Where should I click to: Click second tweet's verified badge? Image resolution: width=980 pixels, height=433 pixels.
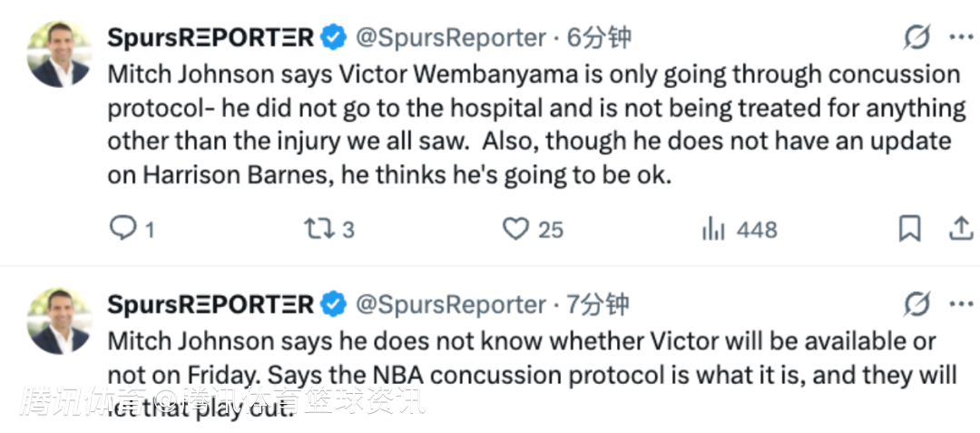click(334, 304)
